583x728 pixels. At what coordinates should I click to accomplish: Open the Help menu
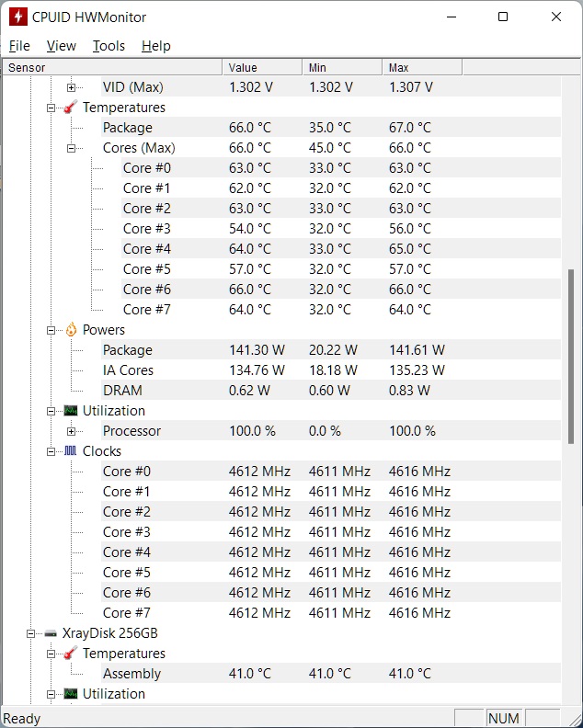(156, 46)
